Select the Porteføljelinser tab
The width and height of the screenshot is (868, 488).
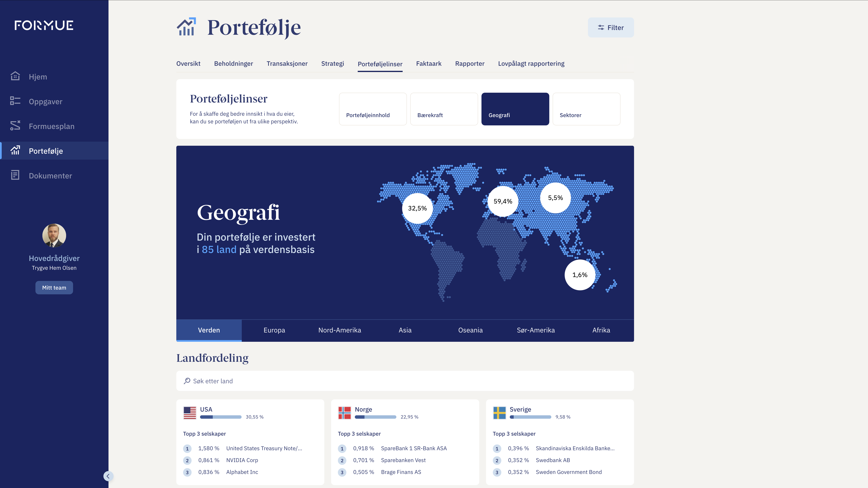(x=380, y=64)
